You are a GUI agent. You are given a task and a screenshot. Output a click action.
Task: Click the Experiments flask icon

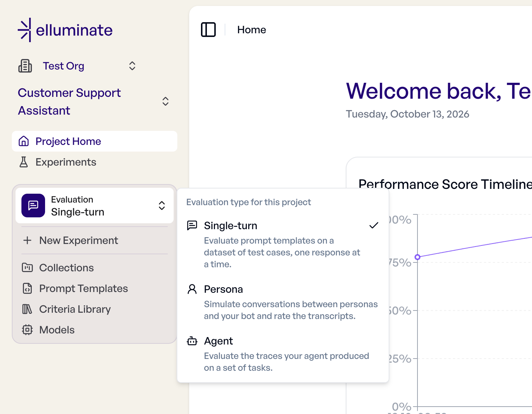tap(24, 162)
